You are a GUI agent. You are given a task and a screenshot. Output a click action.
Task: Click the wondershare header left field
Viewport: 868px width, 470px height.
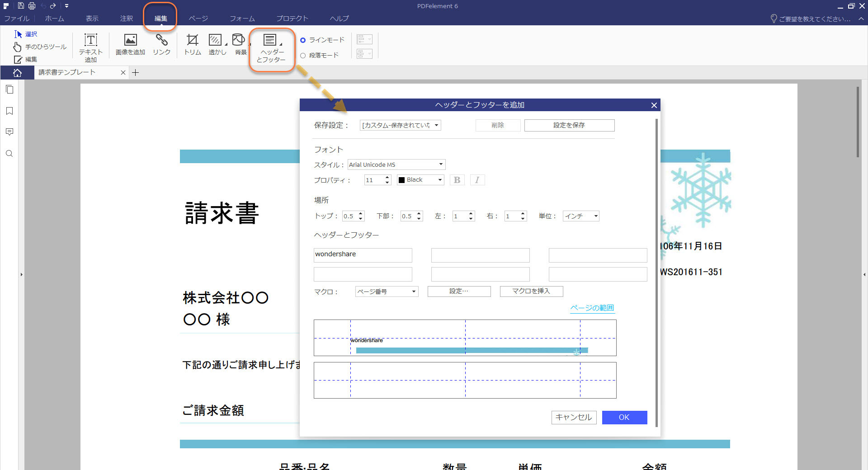point(363,255)
